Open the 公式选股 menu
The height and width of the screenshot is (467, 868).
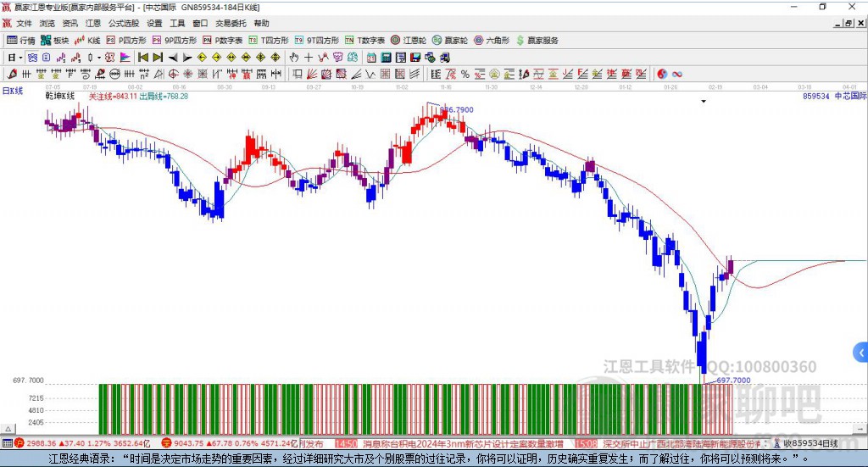pyautogui.click(x=124, y=23)
